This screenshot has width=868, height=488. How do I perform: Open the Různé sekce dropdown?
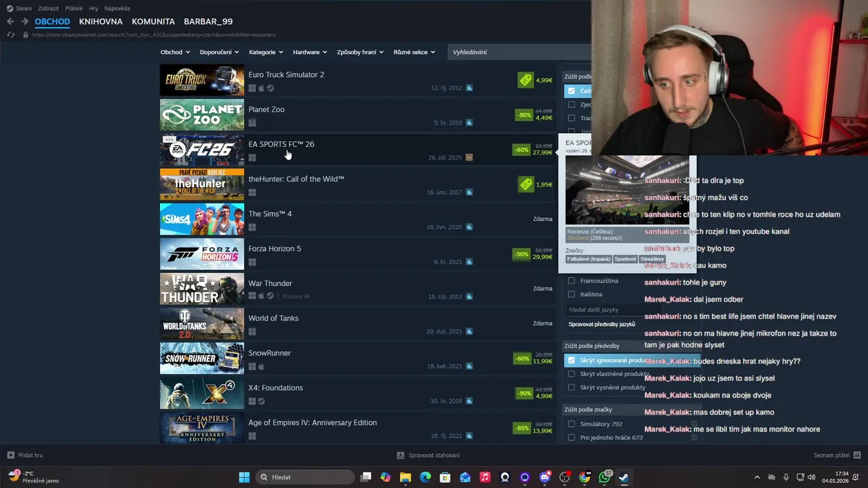coord(414,52)
